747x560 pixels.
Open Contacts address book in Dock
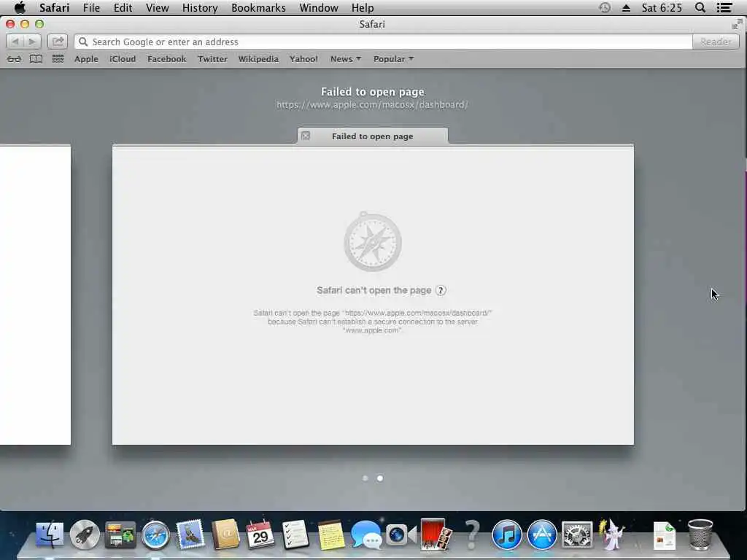pos(226,533)
